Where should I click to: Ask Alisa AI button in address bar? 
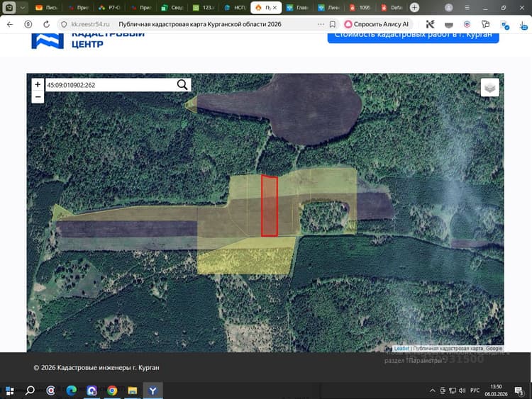pyautogui.click(x=377, y=24)
